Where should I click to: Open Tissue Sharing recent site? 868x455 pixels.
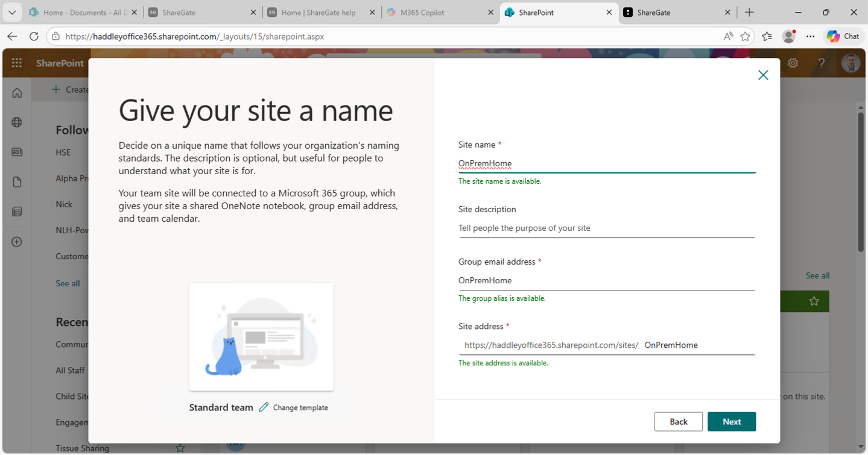pos(83,448)
